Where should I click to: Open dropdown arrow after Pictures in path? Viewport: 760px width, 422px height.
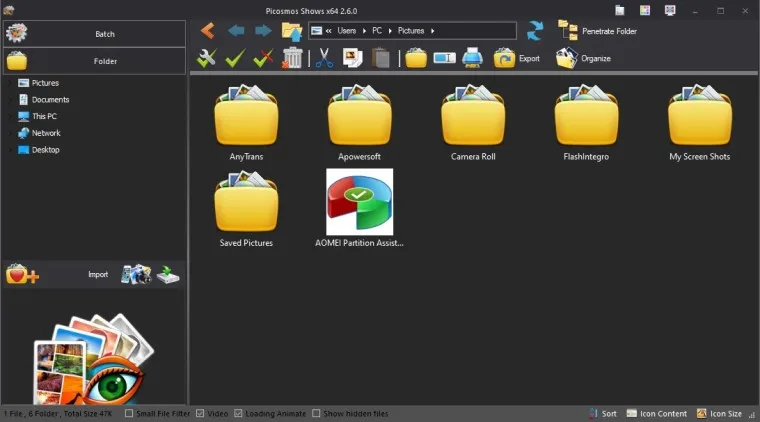[432, 31]
